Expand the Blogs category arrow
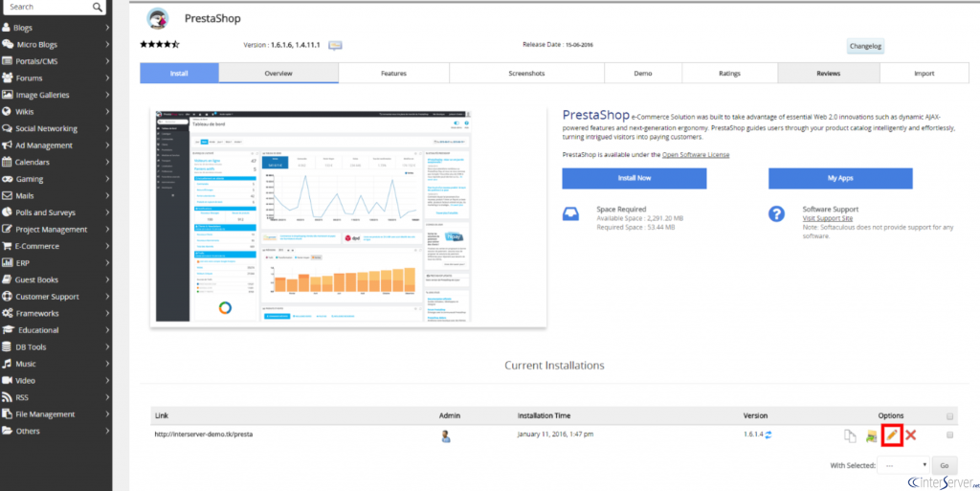980x491 pixels. tap(107, 28)
